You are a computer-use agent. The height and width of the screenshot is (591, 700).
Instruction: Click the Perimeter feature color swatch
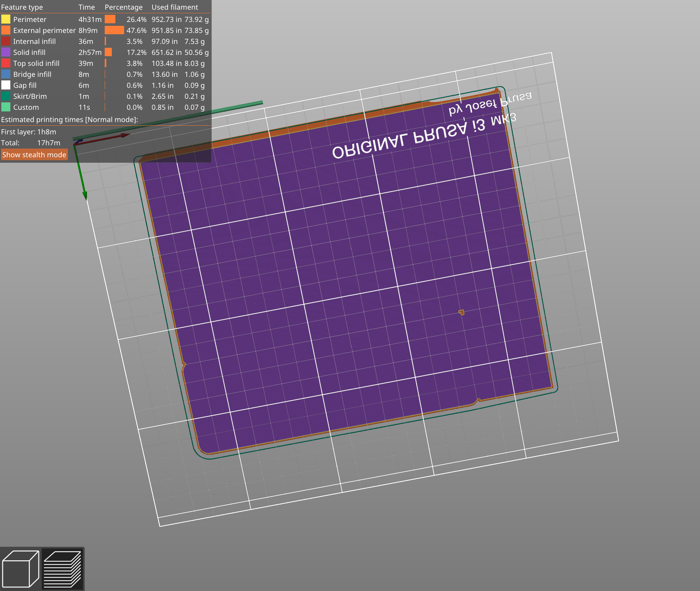[5, 16]
